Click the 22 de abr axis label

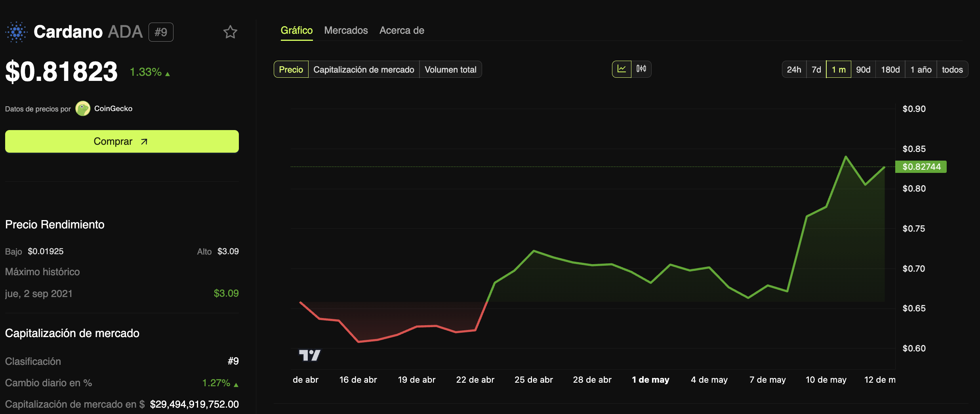click(475, 380)
